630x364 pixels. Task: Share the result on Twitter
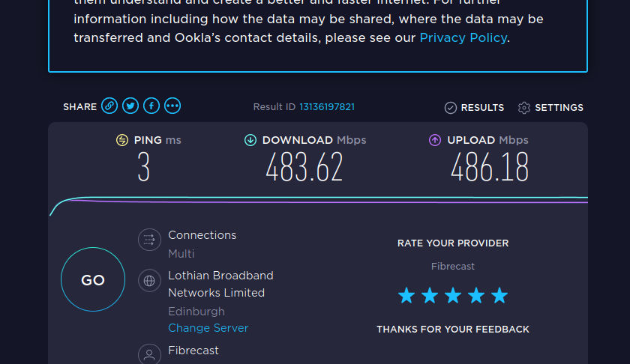point(130,106)
